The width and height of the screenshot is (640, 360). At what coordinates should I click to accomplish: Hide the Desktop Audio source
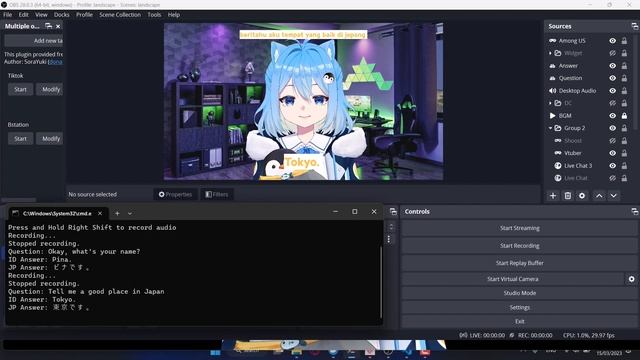click(x=613, y=91)
